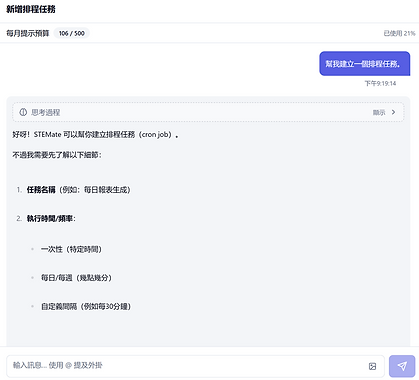Click the reply line mentioning STEMate cron job
Image resolution: width=419 pixels, height=380 pixels.
tap(95, 135)
